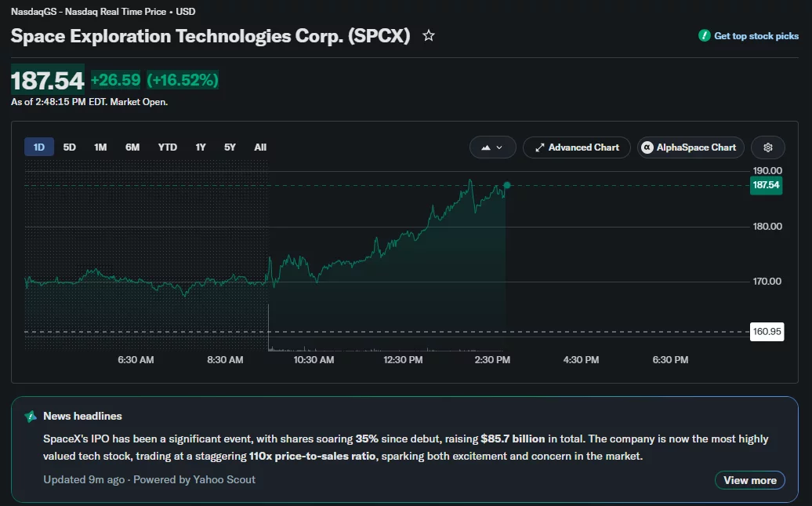The image size is (812, 506).
Task: Show the All time range
Action: (x=260, y=147)
